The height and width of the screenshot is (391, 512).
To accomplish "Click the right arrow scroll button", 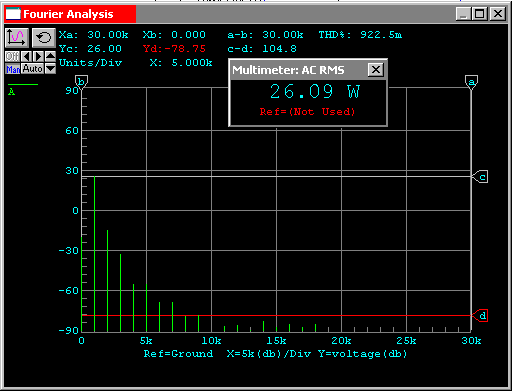I will [38, 56].
